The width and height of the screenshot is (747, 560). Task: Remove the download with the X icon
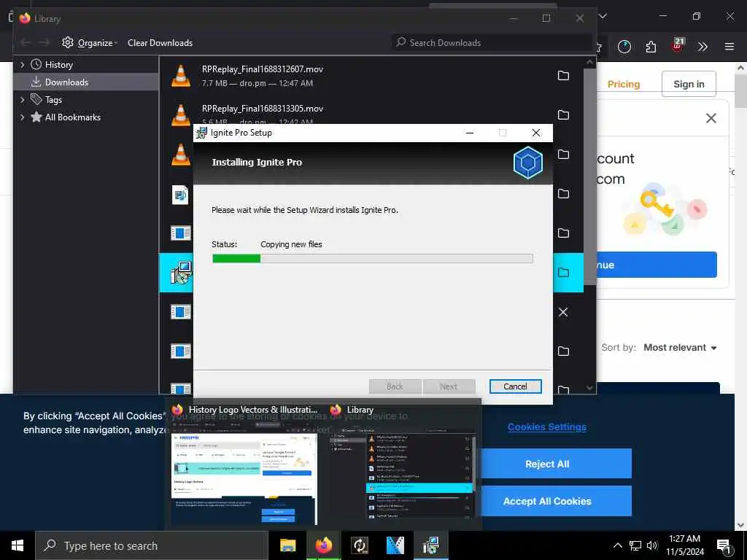[563, 312]
